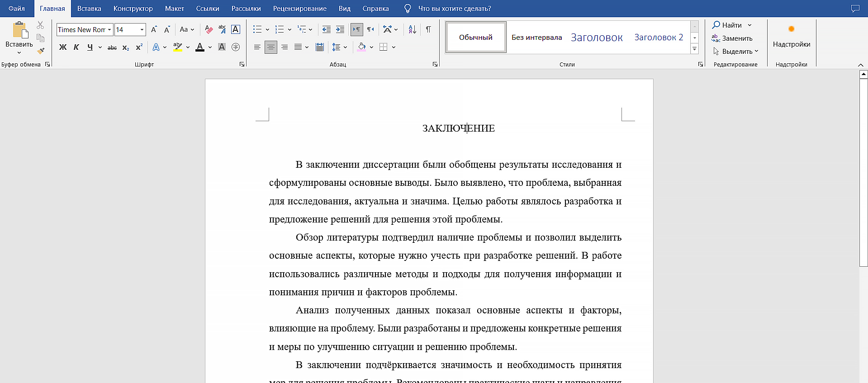Collapse the ribbon with chevron
The image size is (868, 383).
[861, 65]
